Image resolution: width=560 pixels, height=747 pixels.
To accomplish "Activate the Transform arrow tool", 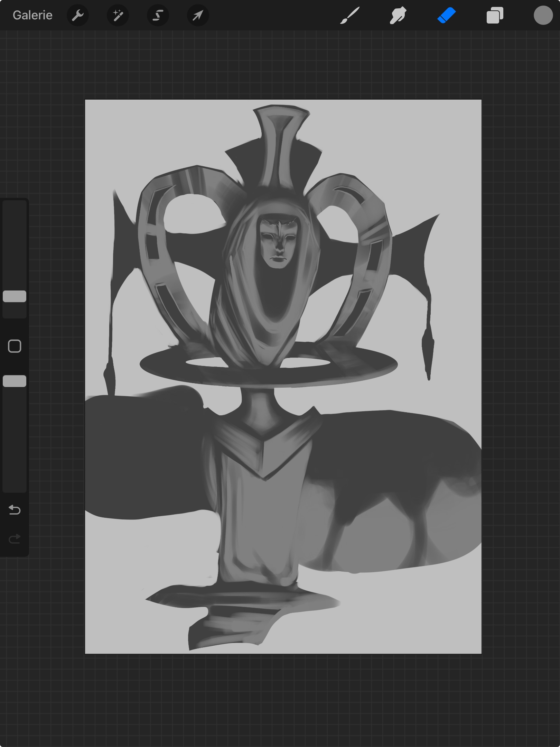I will pos(198,15).
